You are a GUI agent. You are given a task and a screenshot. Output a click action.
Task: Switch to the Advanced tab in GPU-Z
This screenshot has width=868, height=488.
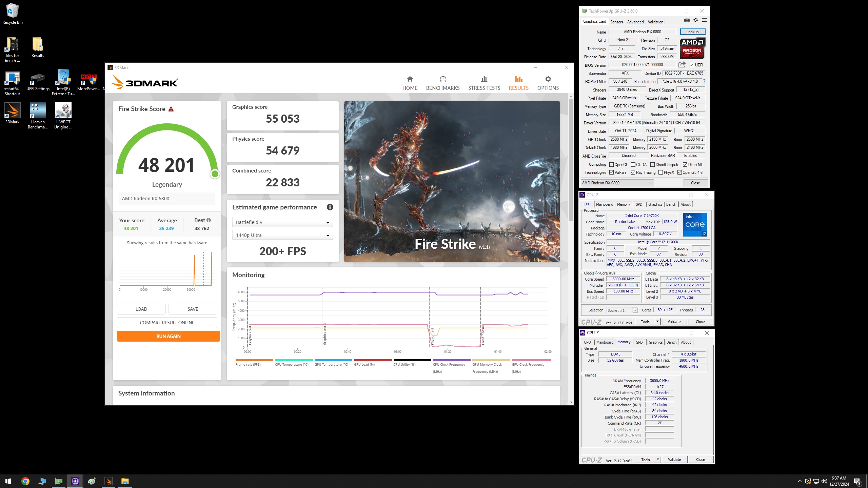[x=635, y=22]
